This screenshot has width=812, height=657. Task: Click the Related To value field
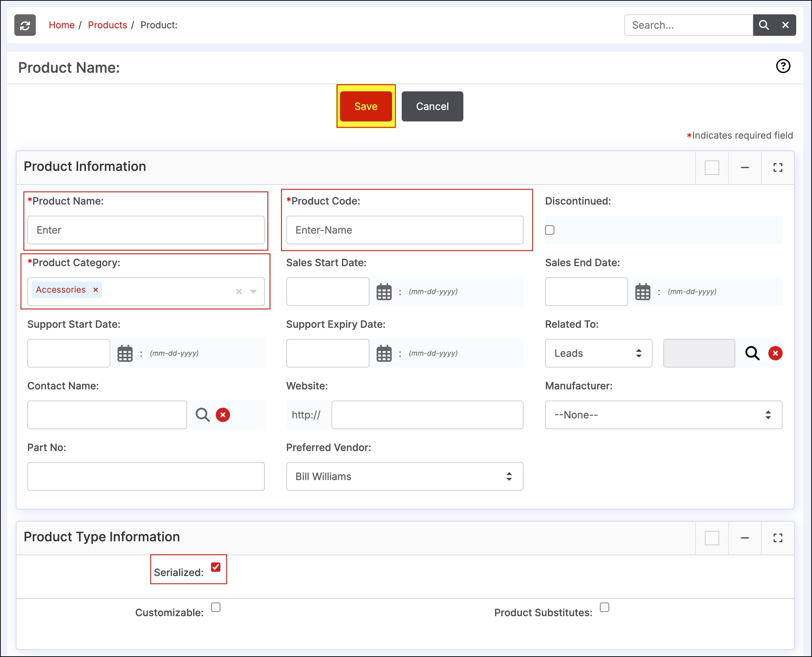(x=699, y=354)
